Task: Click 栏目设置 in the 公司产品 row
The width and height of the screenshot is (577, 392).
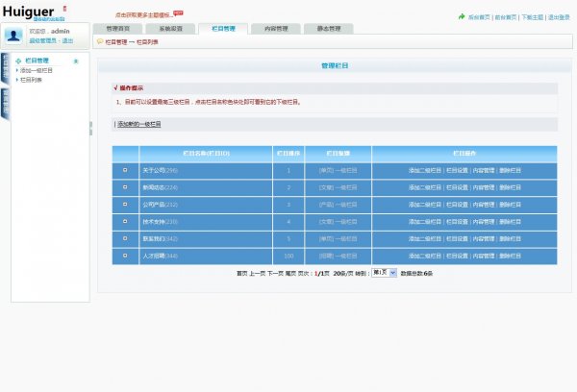Action: tap(457, 205)
